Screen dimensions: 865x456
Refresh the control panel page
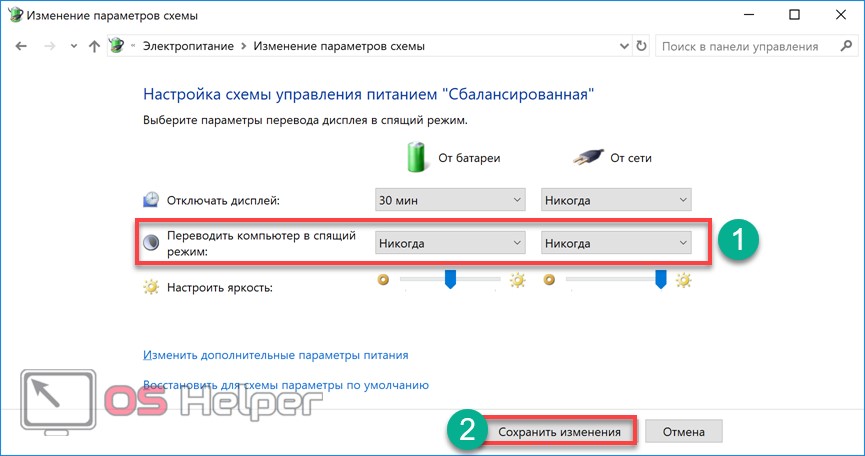pos(641,46)
